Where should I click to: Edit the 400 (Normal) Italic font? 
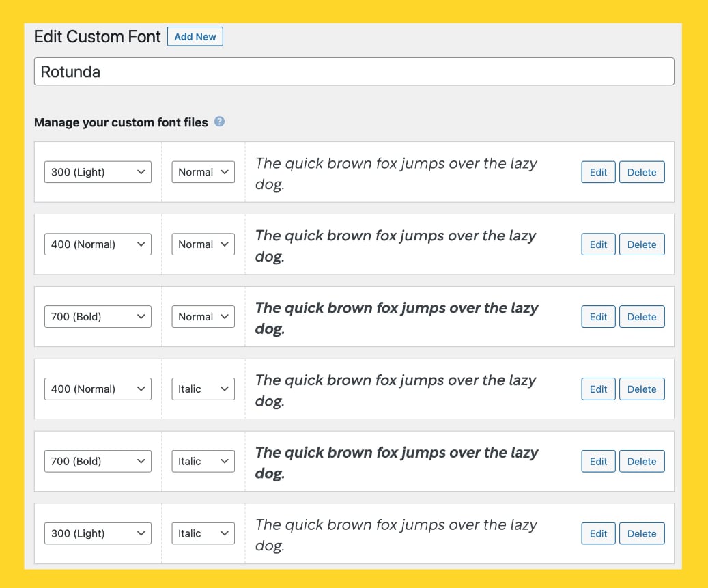pyautogui.click(x=598, y=389)
